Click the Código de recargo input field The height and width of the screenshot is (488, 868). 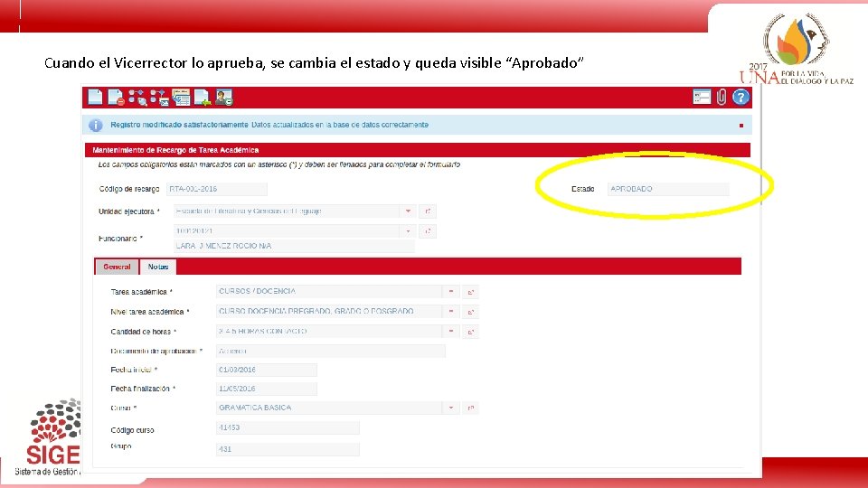click(x=217, y=189)
